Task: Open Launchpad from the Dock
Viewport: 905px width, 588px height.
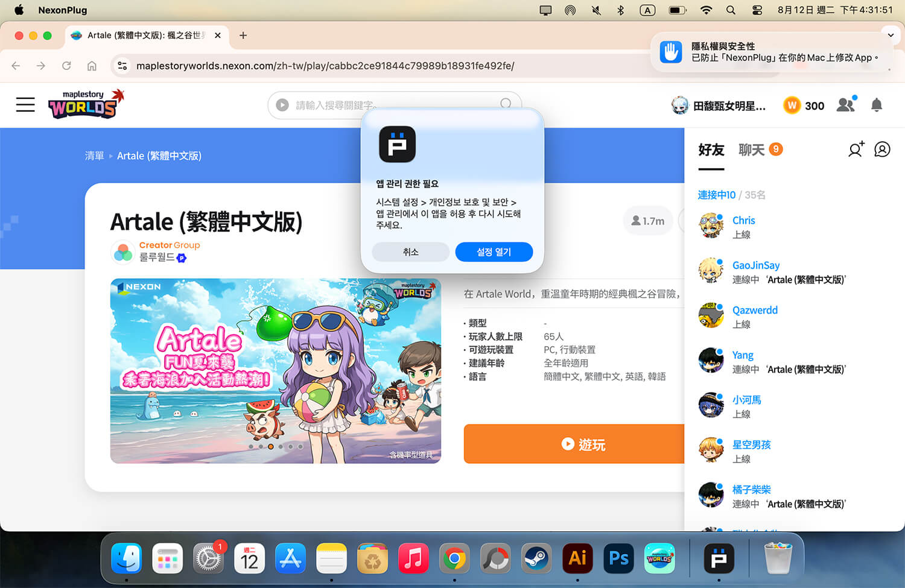Action: [x=168, y=558]
